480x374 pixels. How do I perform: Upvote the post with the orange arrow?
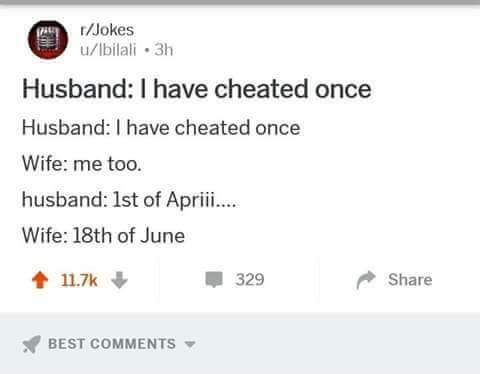click(40, 280)
